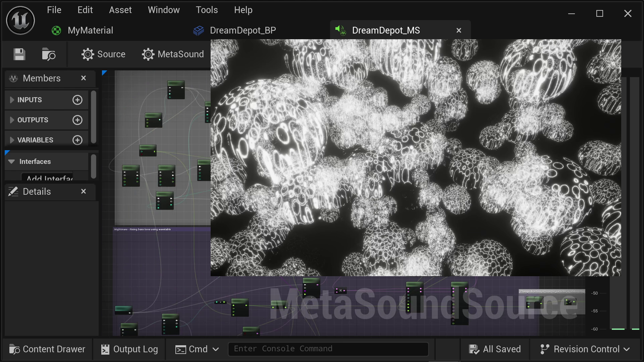644x362 pixels.
Task: Click the Details panel pencil icon
Action: [x=13, y=192]
